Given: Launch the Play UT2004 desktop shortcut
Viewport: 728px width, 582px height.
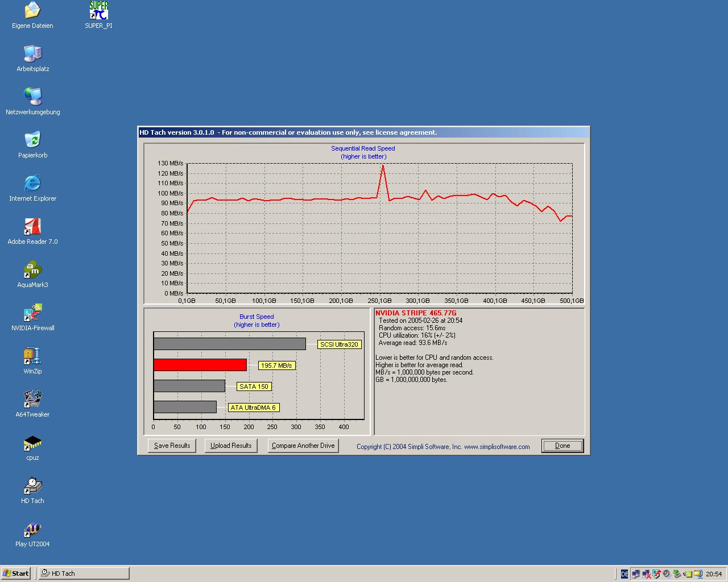Looking at the screenshot, I should pyautogui.click(x=32, y=534).
